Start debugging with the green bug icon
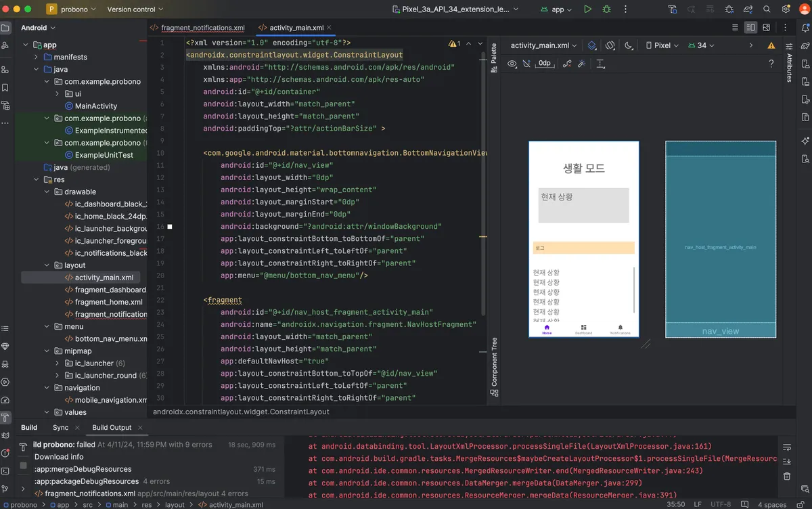 (606, 9)
